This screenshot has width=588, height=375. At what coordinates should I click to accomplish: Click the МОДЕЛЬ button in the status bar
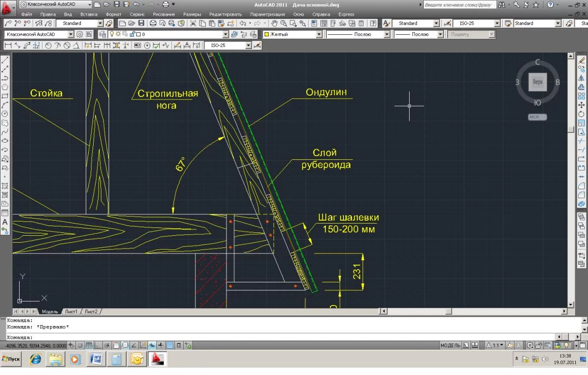450,346
